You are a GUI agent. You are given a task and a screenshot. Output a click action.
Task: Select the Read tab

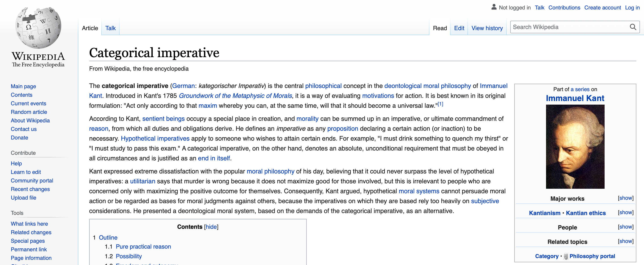pyautogui.click(x=440, y=28)
